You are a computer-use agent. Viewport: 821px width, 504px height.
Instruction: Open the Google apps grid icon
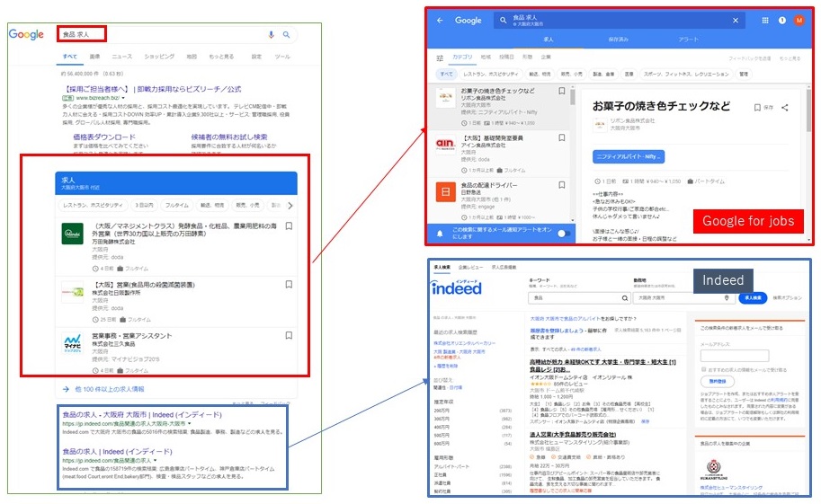tap(765, 21)
